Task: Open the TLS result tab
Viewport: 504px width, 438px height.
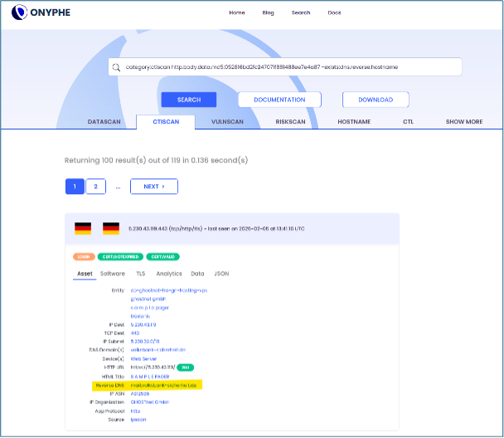Action: pos(140,274)
